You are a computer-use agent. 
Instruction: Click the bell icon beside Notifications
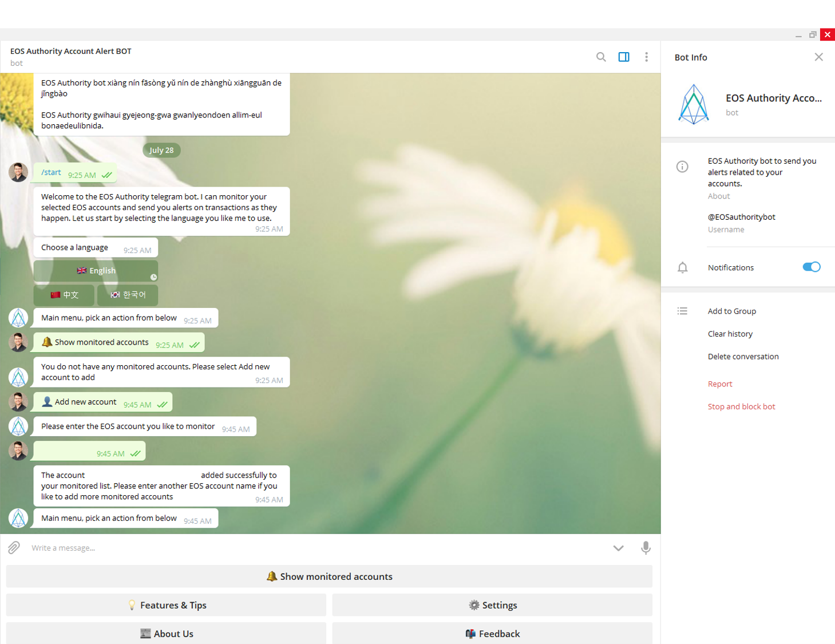point(682,267)
